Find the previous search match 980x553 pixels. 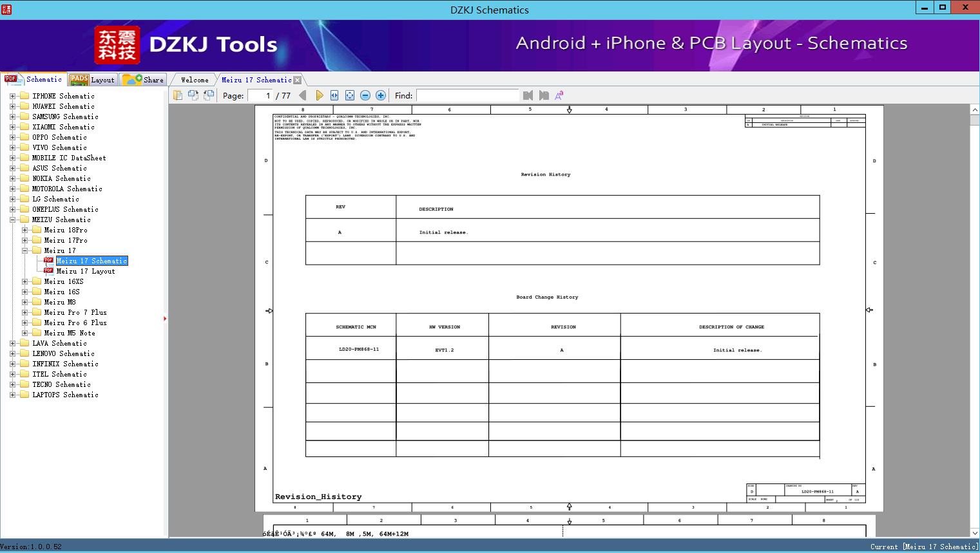point(528,95)
